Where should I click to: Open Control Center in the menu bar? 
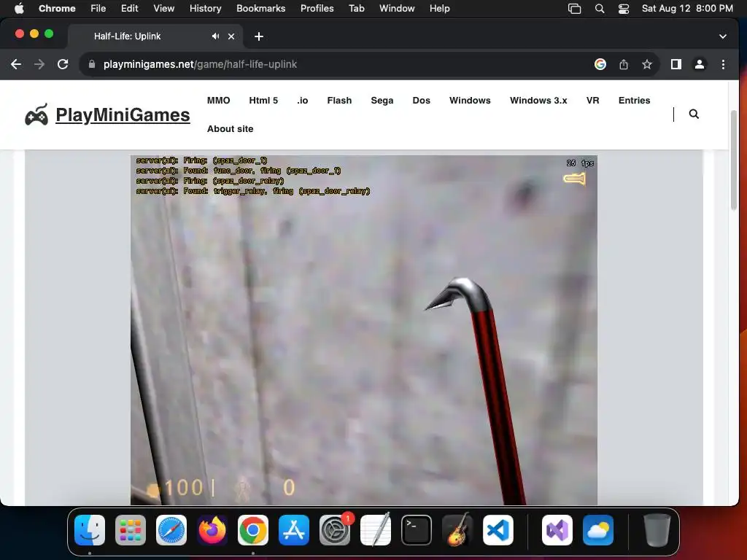click(624, 9)
